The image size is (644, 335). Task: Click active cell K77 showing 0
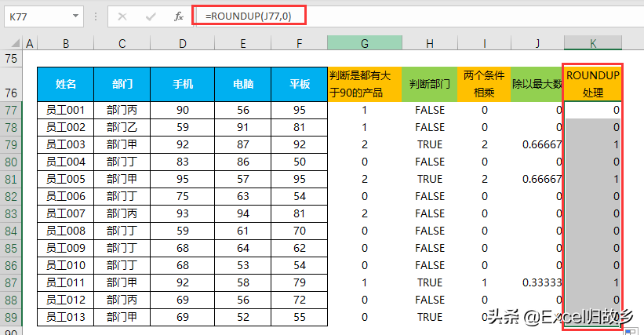593,110
